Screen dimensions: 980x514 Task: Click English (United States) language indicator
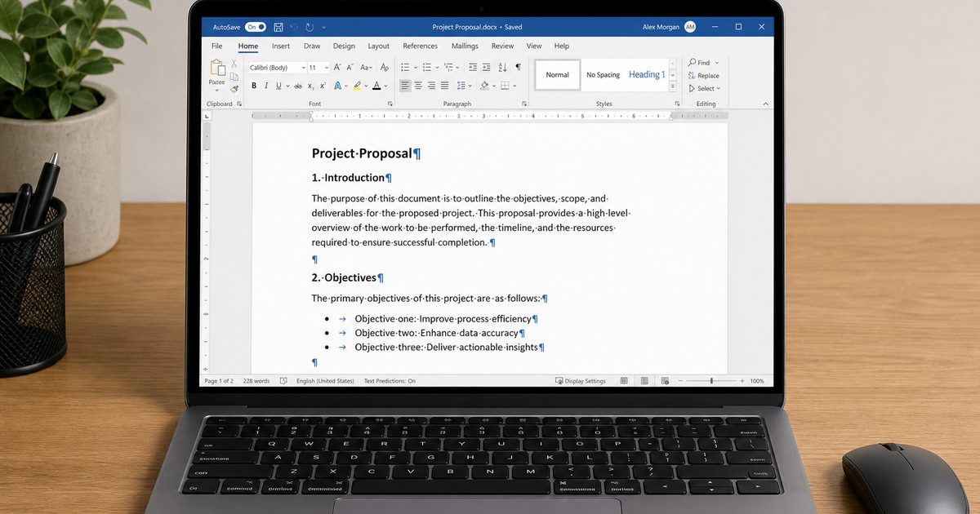(x=325, y=381)
